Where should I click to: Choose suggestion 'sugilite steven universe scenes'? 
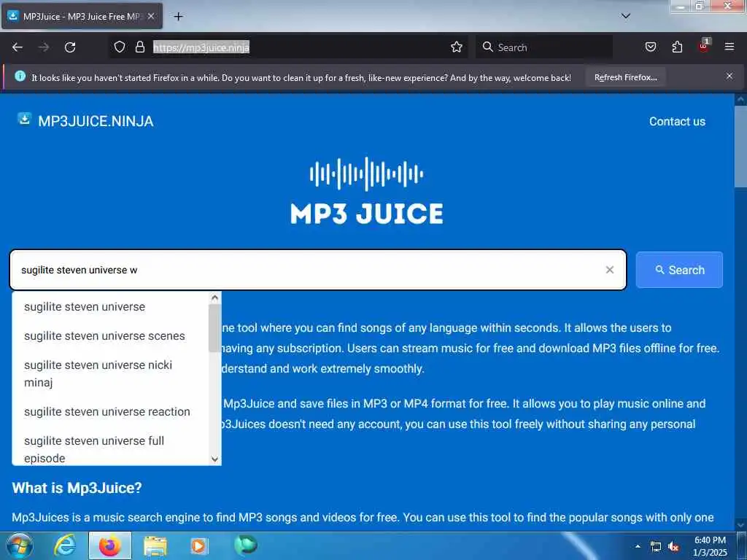point(111,335)
